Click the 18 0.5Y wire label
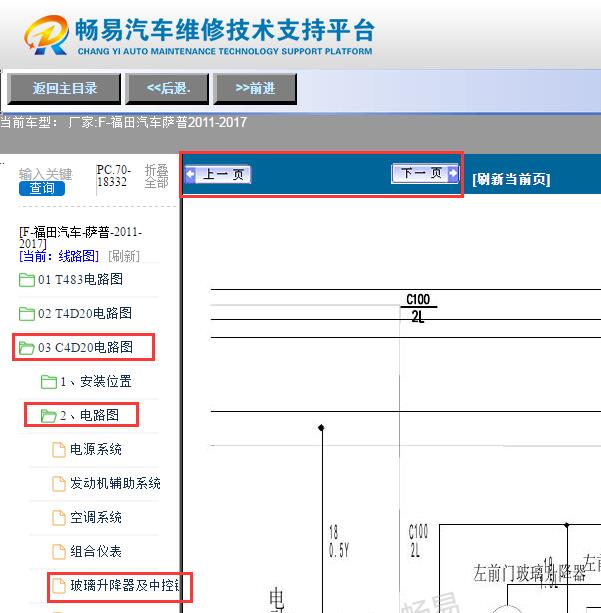 pyautogui.click(x=339, y=541)
